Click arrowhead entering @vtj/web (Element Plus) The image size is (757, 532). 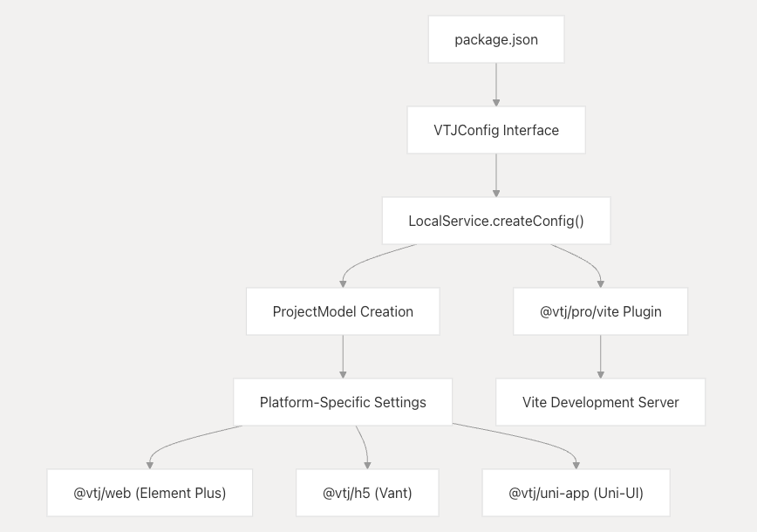coord(150,466)
